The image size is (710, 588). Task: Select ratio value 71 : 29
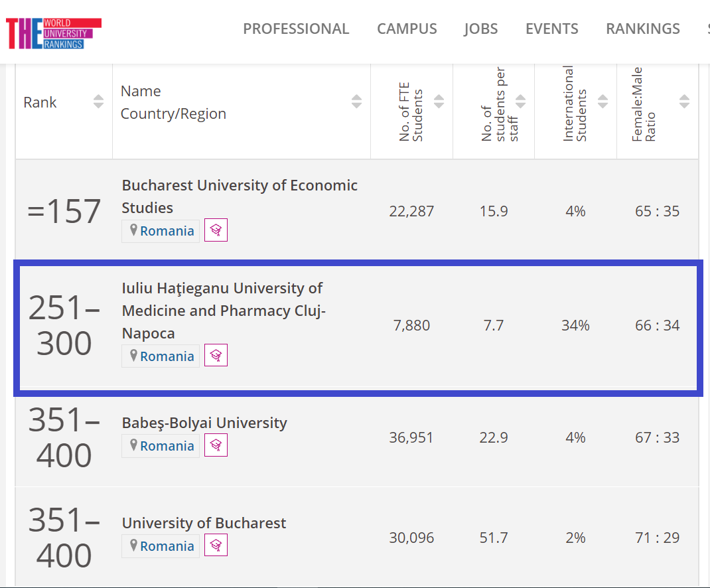coord(658,538)
